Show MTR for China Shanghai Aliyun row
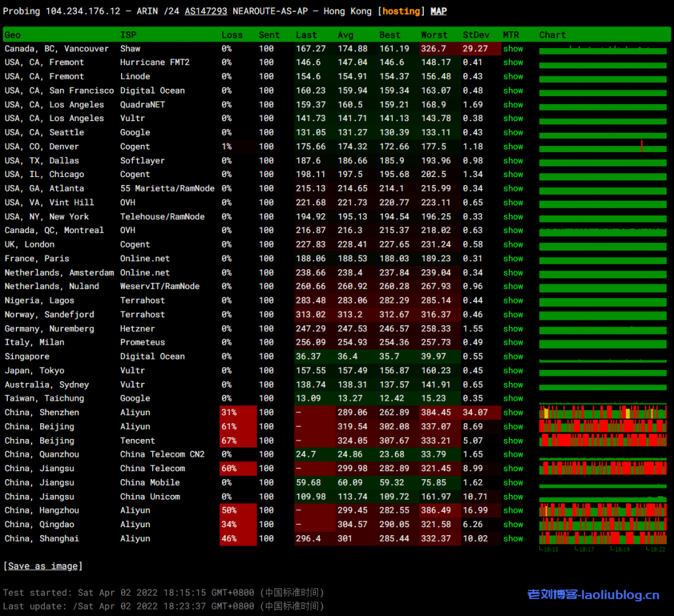Screen dimensions: 674x616 click(x=513, y=539)
